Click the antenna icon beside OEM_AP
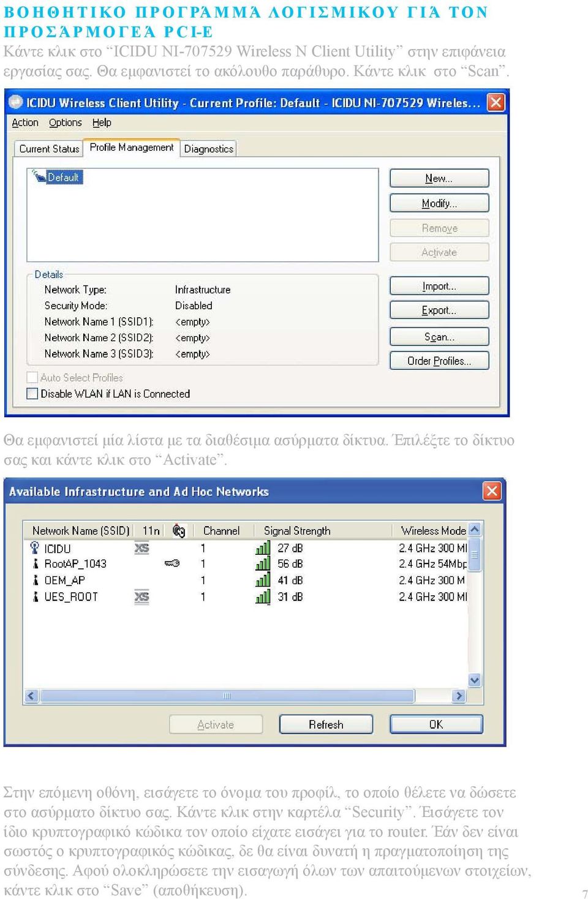This screenshot has height=899, width=588. (35, 580)
